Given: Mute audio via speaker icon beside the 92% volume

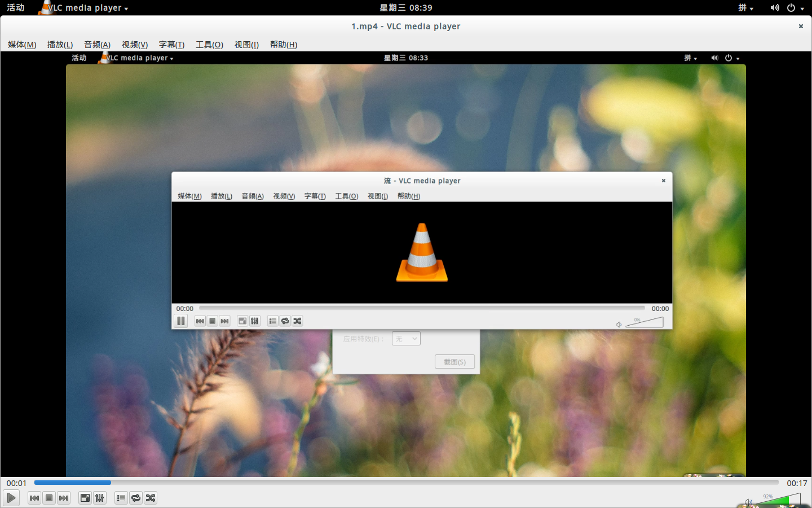Looking at the screenshot, I should pos(748,502).
